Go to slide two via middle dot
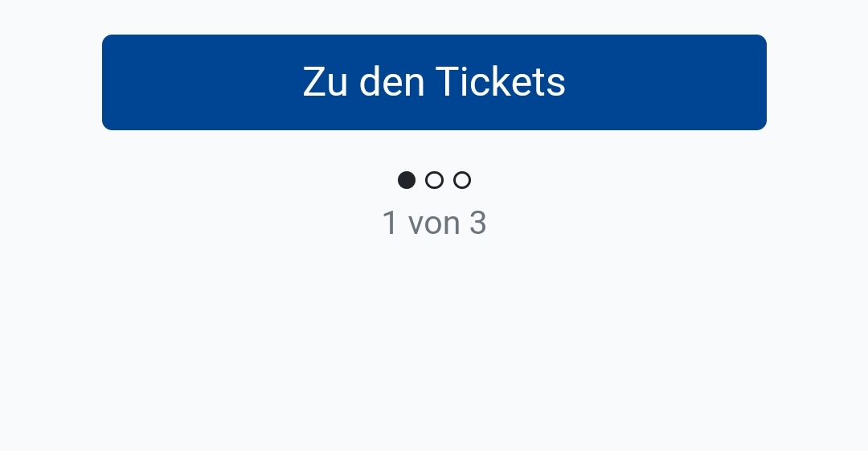Screen dimensions: 868x451 click(x=435, y=180)
